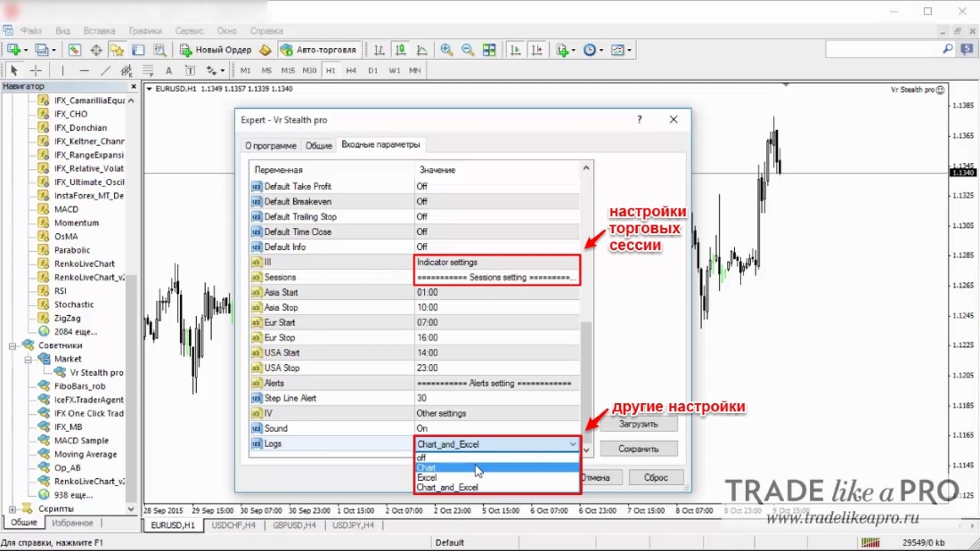Toggle the Auto-trading button

319,50
